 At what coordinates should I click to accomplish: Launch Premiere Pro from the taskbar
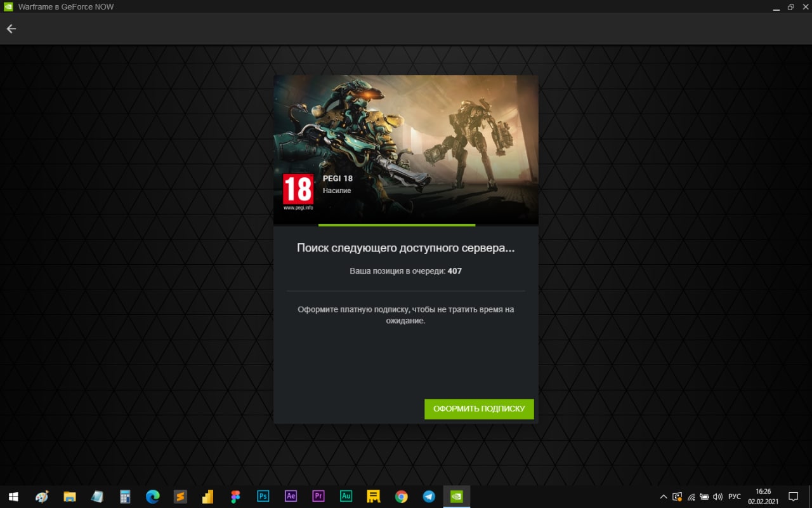pyautogui.click(x=318, y=497)
